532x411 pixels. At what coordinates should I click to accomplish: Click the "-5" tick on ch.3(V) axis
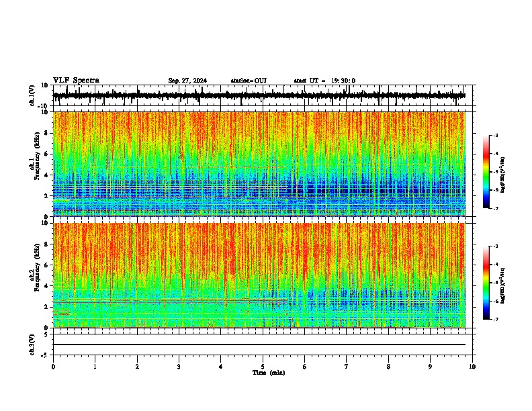(x=45, y=355)
